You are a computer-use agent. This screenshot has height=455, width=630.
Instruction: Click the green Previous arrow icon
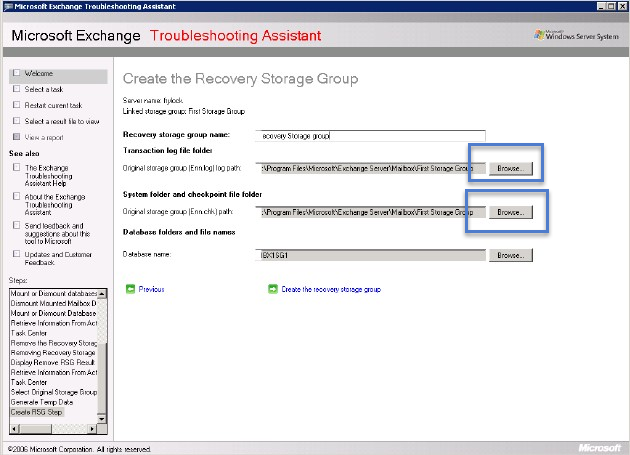click(x=130, y=289)
